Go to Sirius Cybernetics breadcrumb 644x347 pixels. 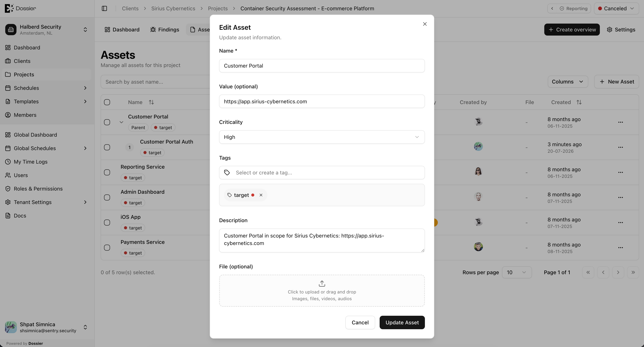[x=173, y=8]
